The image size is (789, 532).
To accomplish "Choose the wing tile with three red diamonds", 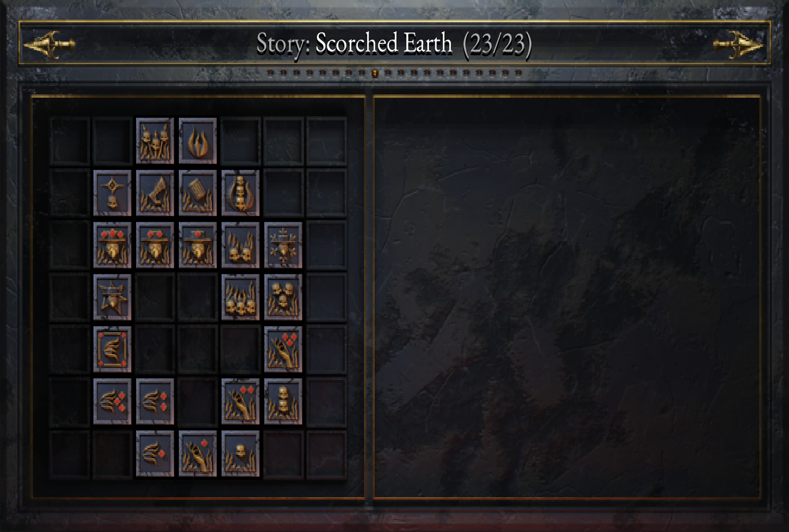I will pyautogui.click(x=112, y=402).
